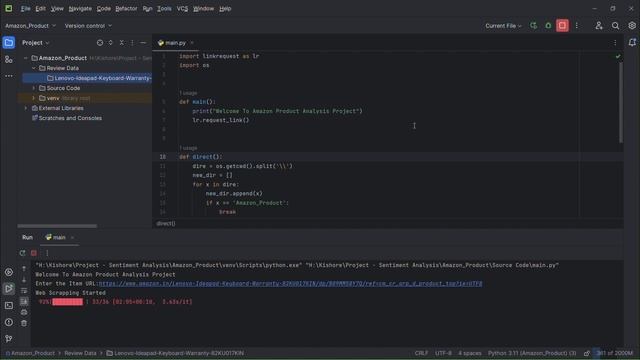Image resolution: width=640 pixels, height=360 pixels.
Task: Print the console output
Action: (24, 312)
